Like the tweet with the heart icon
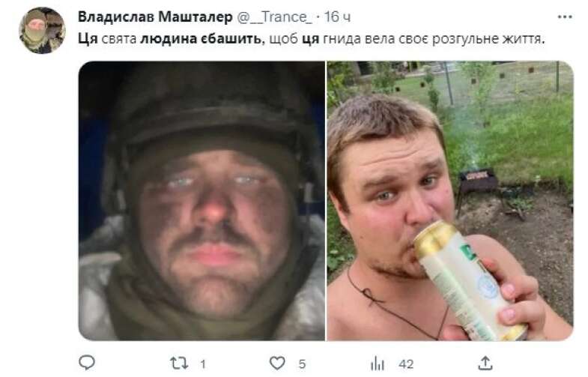588x377 pixels. tap(277, 363)
